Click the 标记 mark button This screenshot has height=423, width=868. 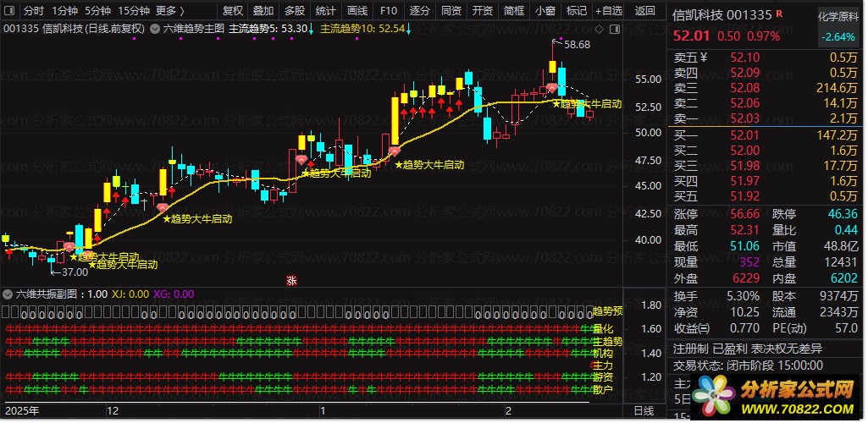[x=577, y=10]
